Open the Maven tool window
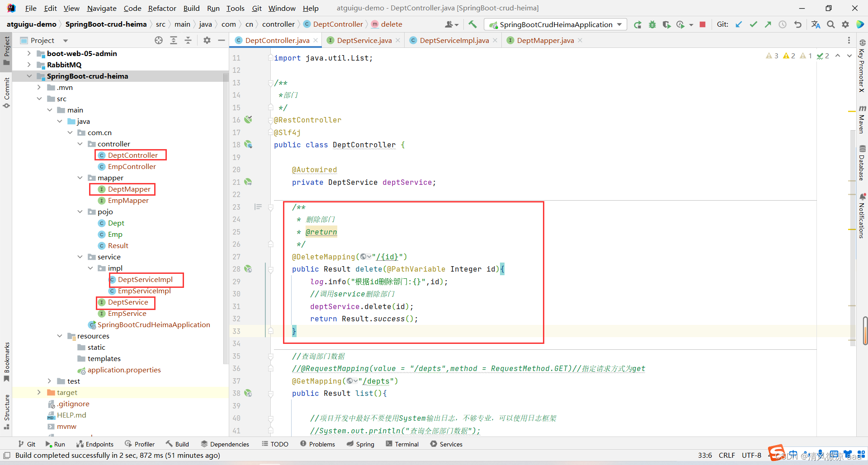 point(862,119)
